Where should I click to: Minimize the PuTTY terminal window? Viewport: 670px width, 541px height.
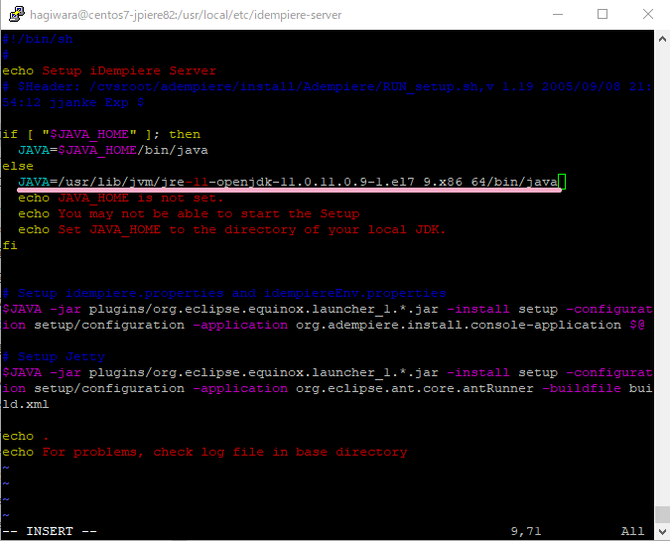558,15
